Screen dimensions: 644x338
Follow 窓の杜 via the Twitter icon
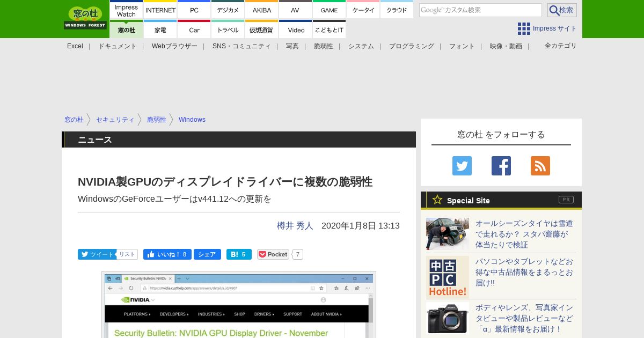[x=462, y=166]
